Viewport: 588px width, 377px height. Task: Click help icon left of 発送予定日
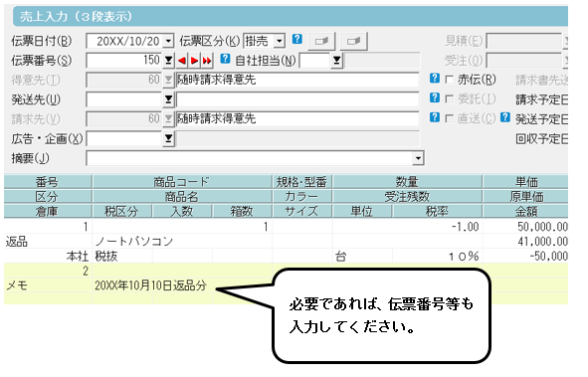(x=505, y=117)
